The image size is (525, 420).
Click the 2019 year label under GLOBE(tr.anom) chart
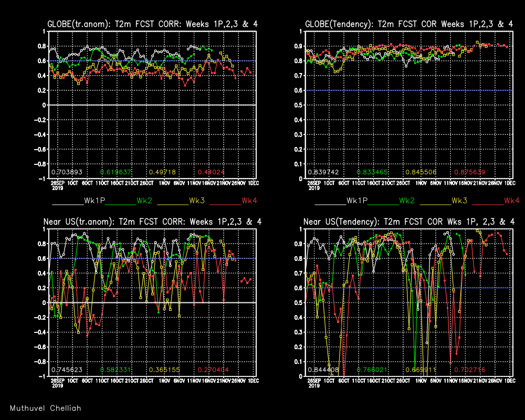[x=58, y=188]
